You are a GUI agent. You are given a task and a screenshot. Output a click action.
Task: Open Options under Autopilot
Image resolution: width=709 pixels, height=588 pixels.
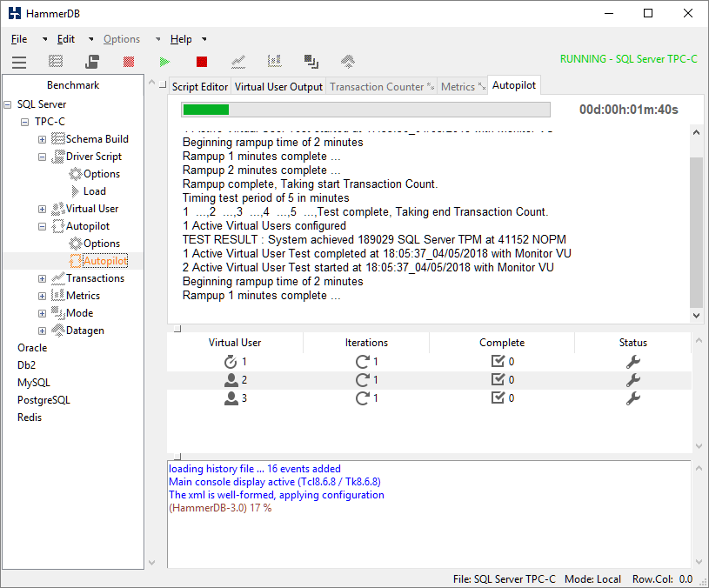tap(101, 244)
